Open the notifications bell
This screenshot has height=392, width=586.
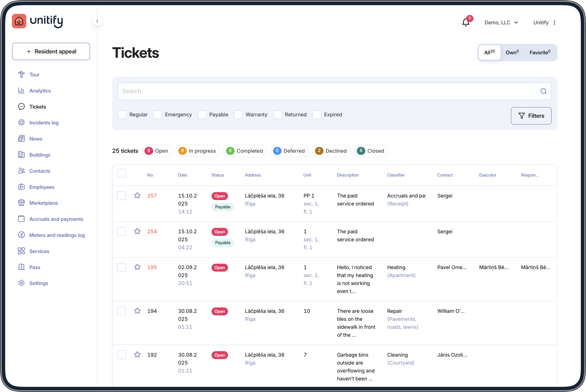466,22
